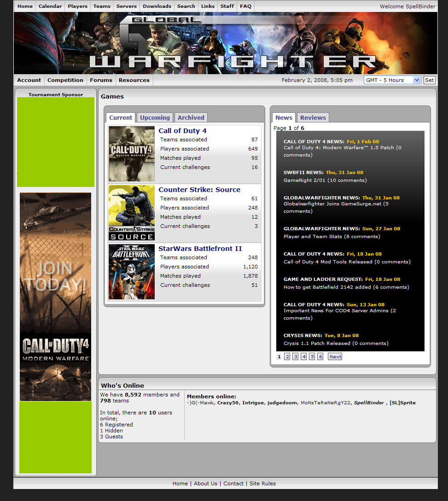Open the Star Wars Battlefront cover image
The height and width of the screenshot is (501, 448).
point(132,272)
